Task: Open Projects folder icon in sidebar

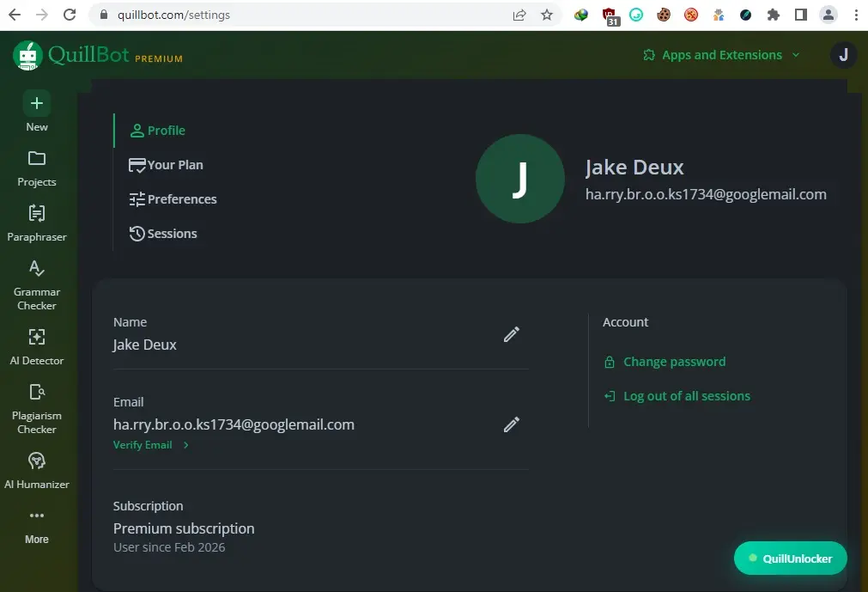Action: (x=37, y=158)
